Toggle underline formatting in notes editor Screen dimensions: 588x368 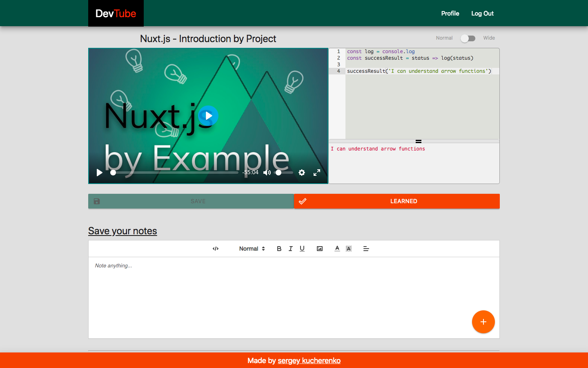pyautogui.click(x=302, y=249)
